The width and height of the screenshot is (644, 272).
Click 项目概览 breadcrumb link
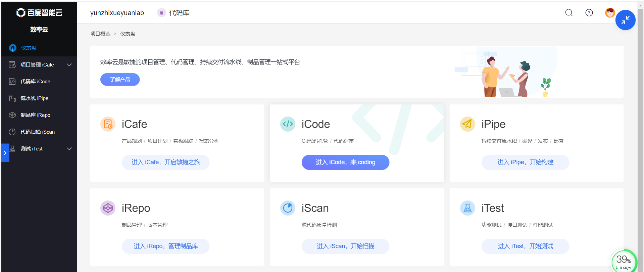(x=100, y=34)
